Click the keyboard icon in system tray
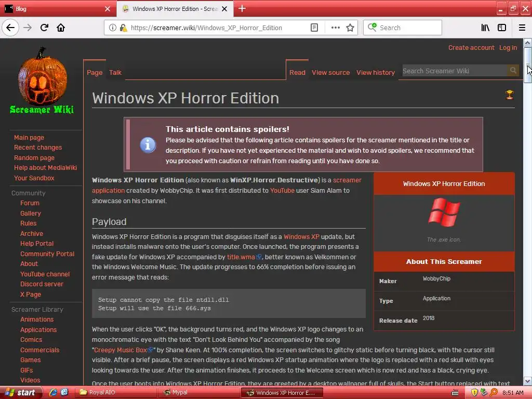The width and height of the screenshot is (532, 399). [x=455, y=393]
